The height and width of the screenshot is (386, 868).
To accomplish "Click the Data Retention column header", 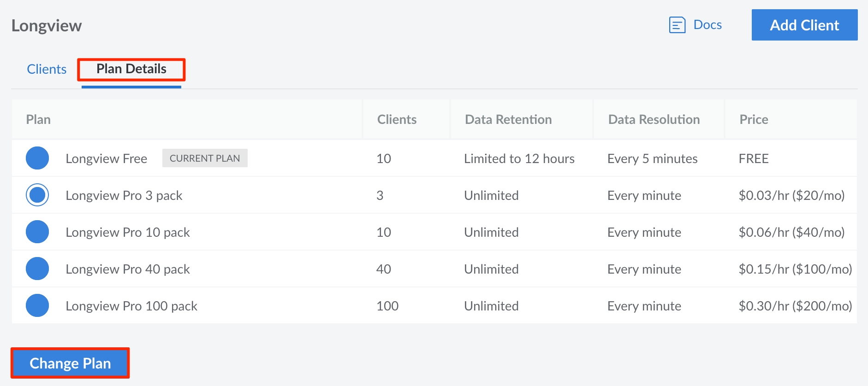I will click(x=508, y=120).
